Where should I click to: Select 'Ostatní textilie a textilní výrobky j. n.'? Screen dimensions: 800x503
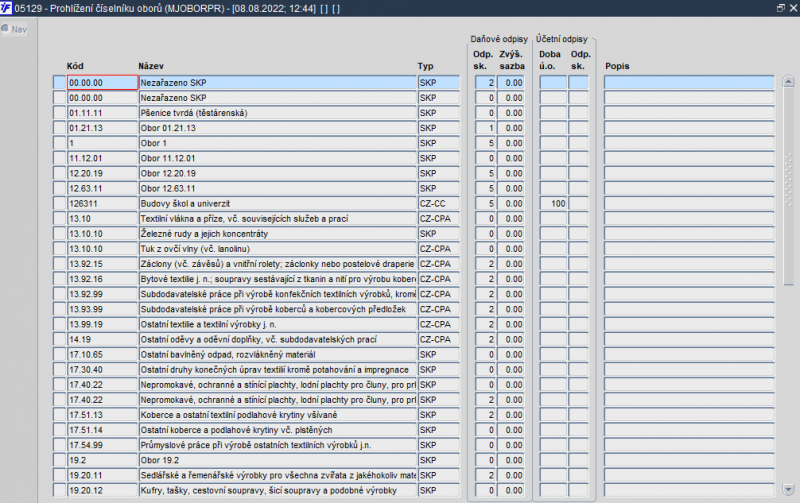pyautogui.click(x=278, y=324)
